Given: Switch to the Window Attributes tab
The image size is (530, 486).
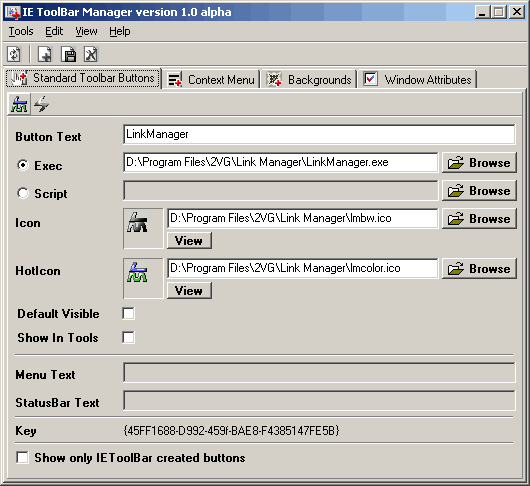Looking at the screenshot, I should [417, 80].
